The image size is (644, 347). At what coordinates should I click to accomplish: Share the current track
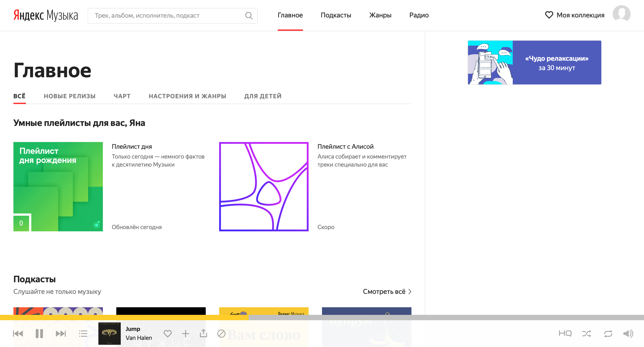203,333
